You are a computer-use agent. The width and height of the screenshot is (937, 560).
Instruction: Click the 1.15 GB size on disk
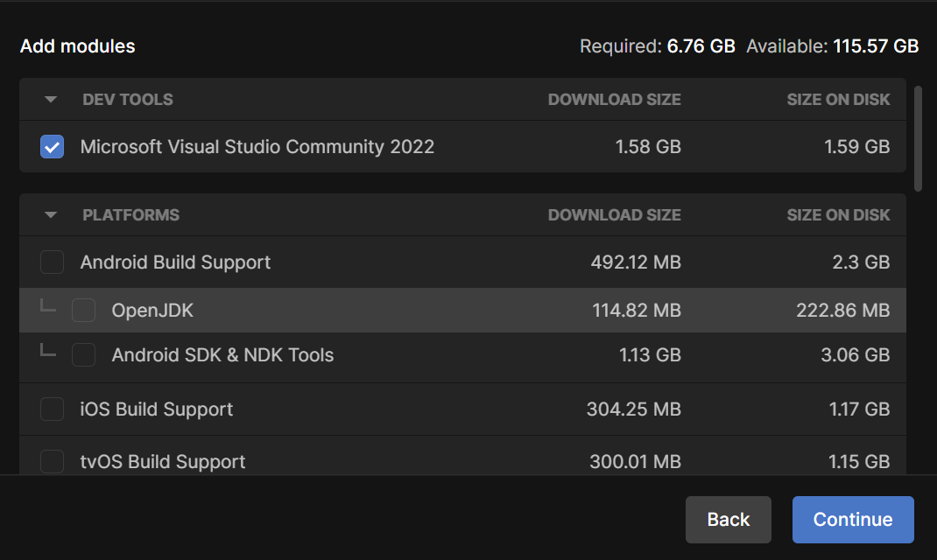859,461
